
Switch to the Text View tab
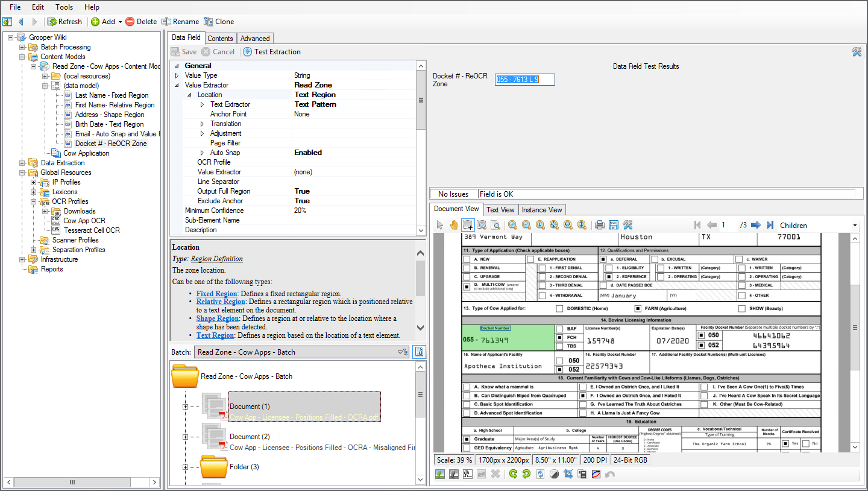pos(500,210)
